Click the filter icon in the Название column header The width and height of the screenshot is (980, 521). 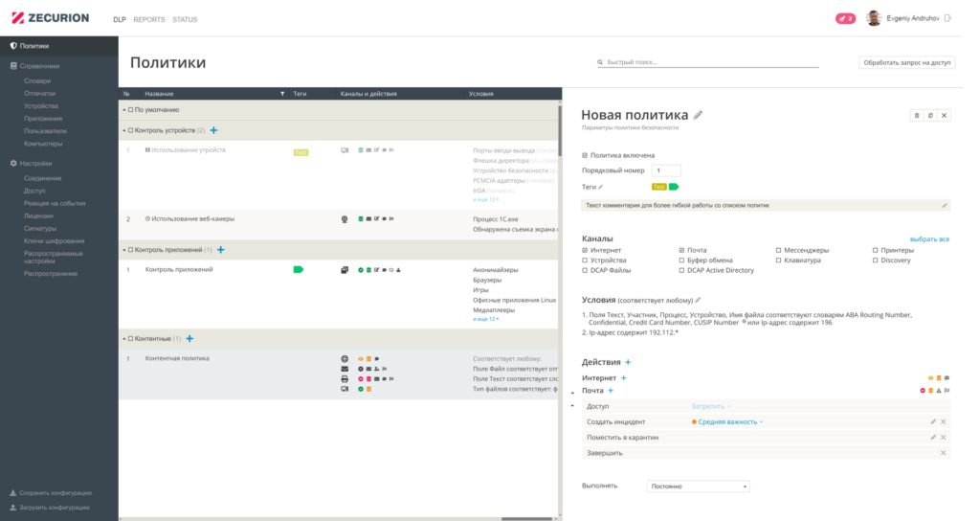[x=281, y=94]
